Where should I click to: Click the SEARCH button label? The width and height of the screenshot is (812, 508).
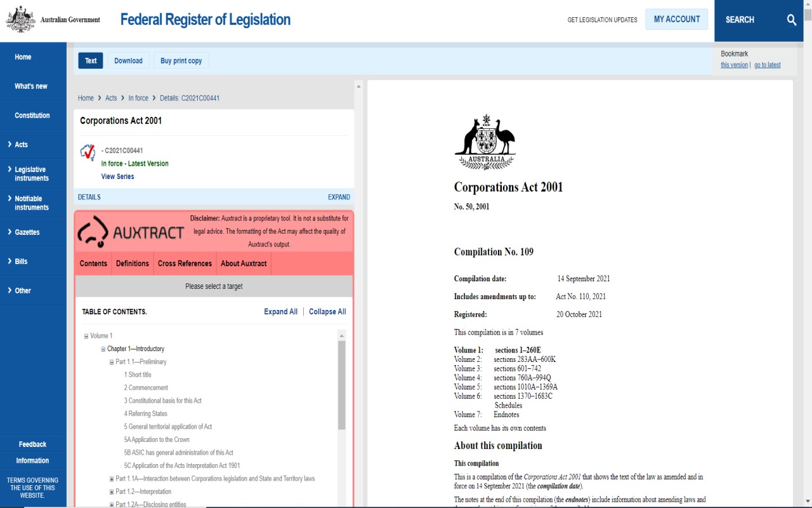tap(740, 20)
